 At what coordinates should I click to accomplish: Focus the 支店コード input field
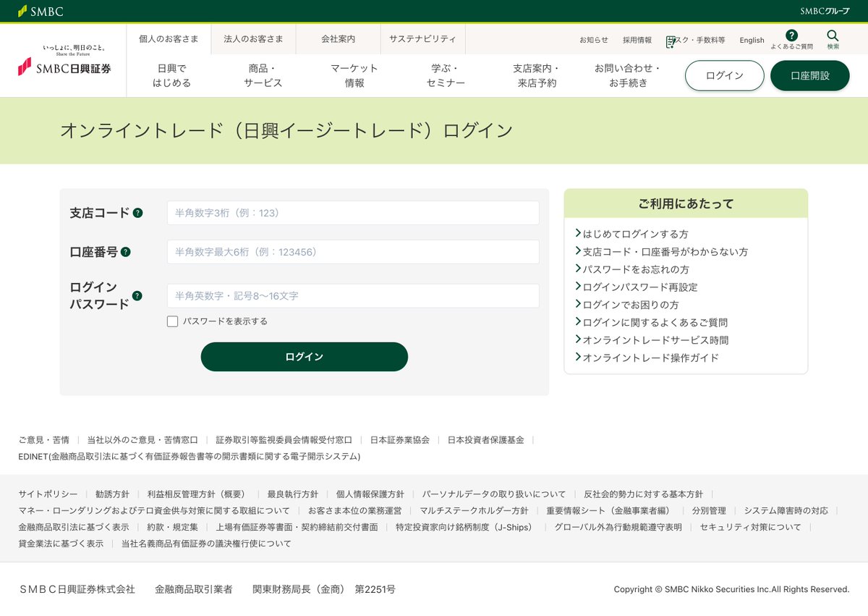(353, 213)
